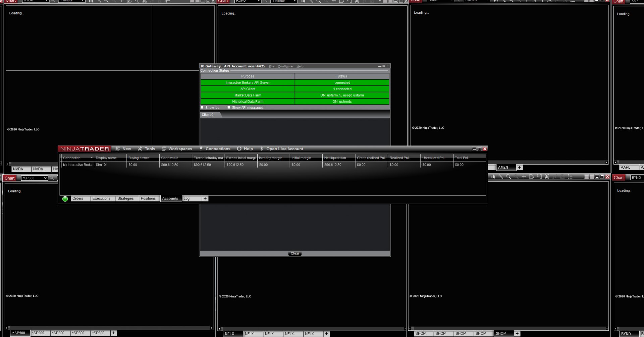The image size is (644, 337).
Task: Click the Buying power column header
Action: 143,158
